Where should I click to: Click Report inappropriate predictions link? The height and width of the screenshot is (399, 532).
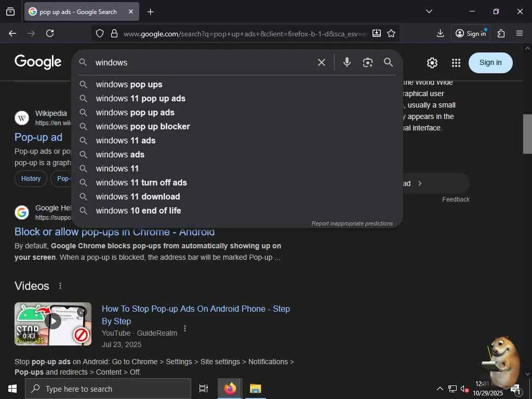click(352, 223)
